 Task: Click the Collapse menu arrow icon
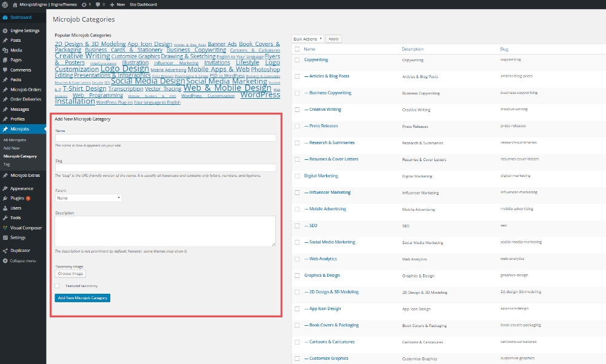click(5, 260)
